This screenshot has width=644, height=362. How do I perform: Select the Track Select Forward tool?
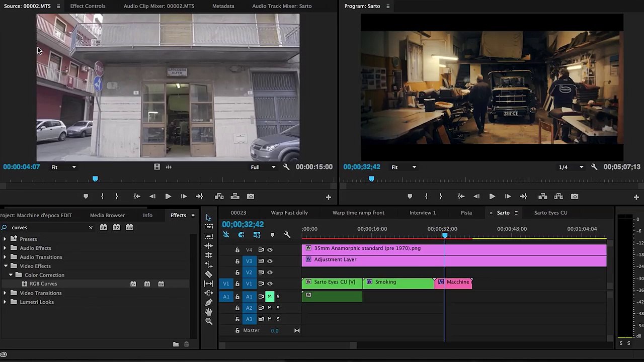pos(209,227)
